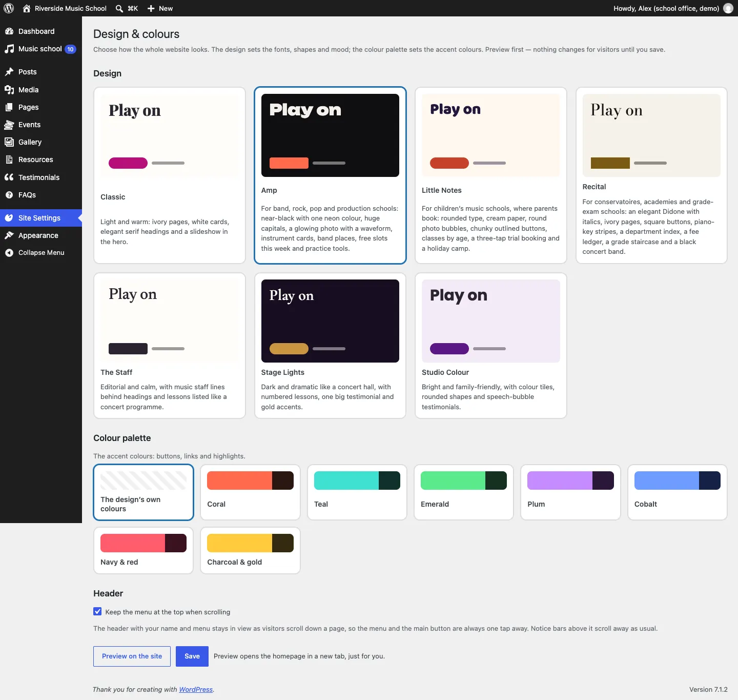Choose the Studio Colour design card

pyautogui.click(x=491, y=346)
